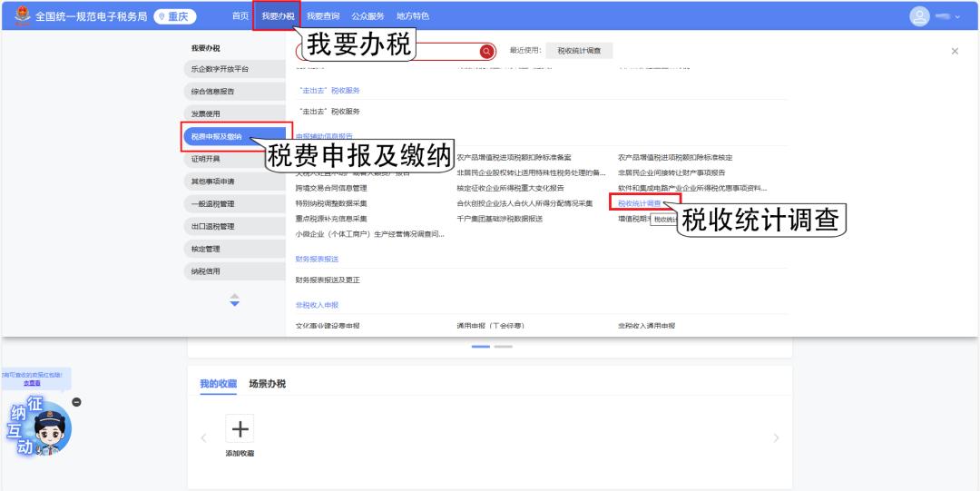The width and height of the screenshot is (980, 491).
Task: Open the 我要查询 top menu
Action: (x=322, y=16)
